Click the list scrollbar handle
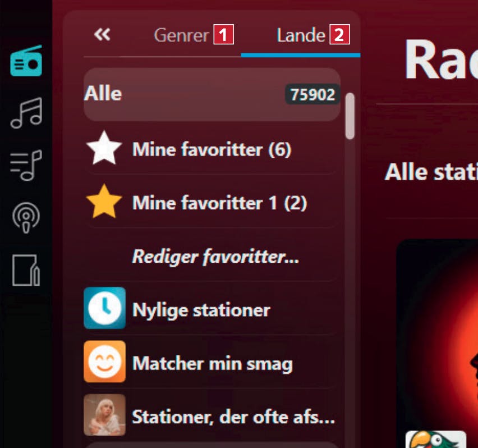The image size is (478, 448). tap(350, 116)
